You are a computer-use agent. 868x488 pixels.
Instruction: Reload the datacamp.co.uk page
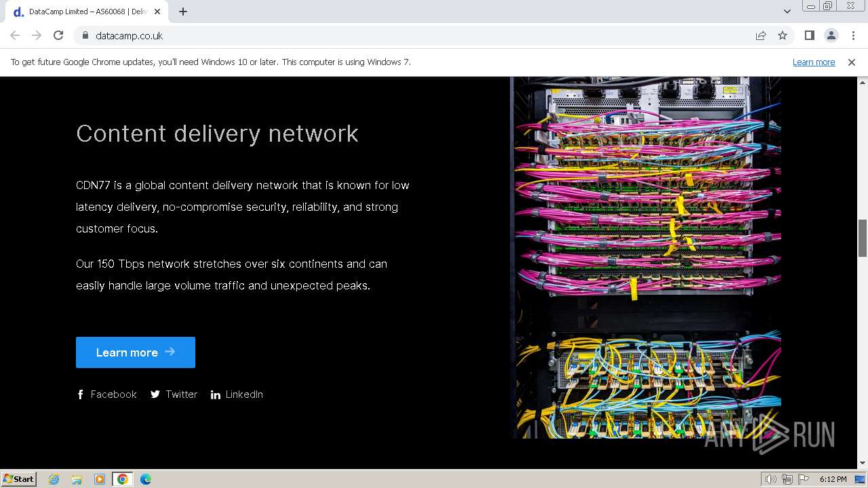pyautogui.click(x=58, y=35)
